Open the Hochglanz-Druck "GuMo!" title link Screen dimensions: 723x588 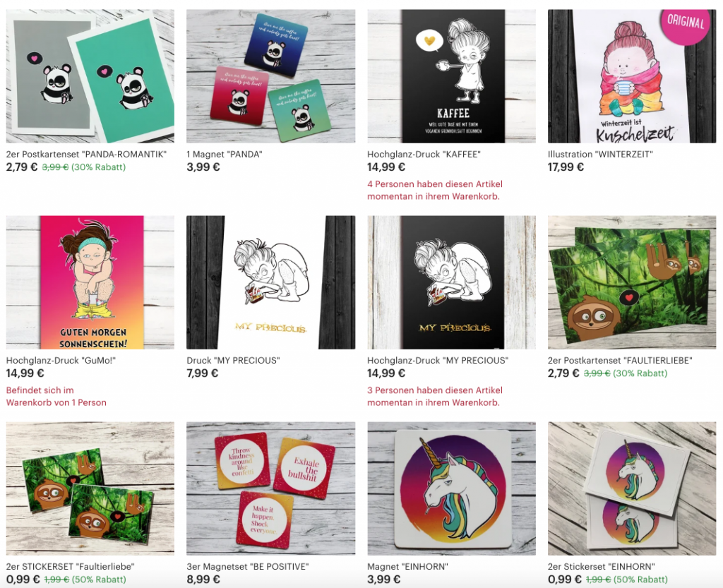(x=61, y=361)
